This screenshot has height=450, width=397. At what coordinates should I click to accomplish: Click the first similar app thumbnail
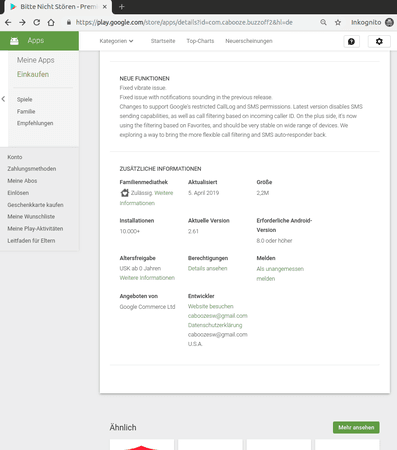(142, 445)
